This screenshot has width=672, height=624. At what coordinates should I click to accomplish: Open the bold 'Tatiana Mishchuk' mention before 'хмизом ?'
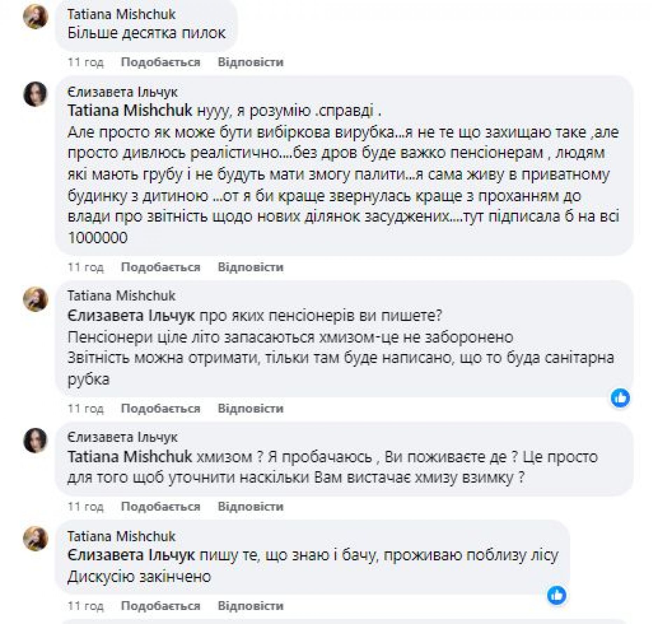tap(130, 457)
